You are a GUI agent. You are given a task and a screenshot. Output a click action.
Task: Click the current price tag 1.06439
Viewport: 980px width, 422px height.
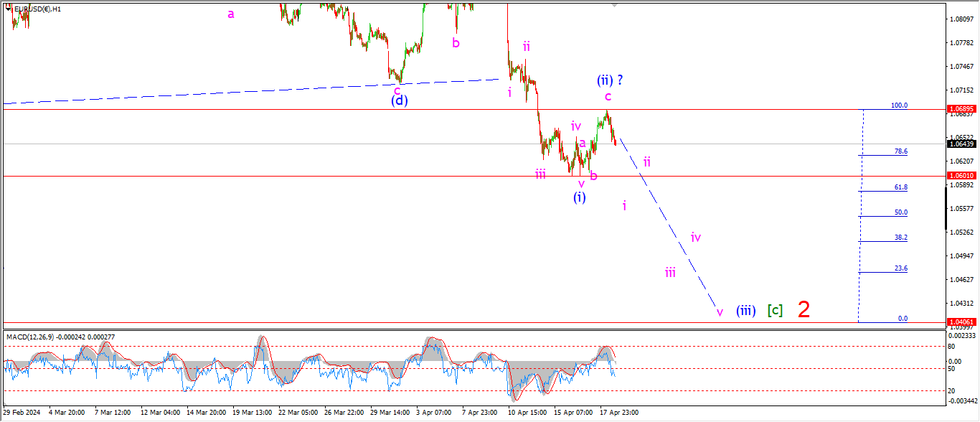click(961, 144)
